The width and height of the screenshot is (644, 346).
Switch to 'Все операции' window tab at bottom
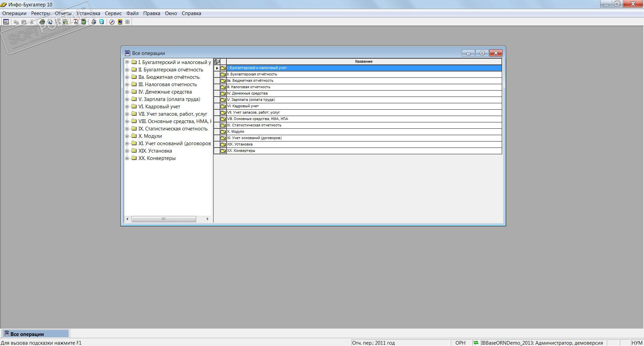tap(36, 334)
